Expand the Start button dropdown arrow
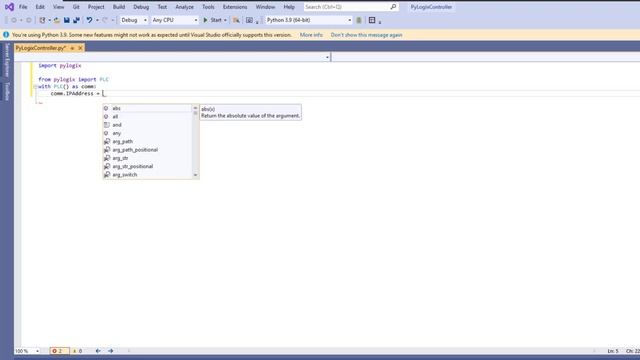This screenshot has width=640, height=360. [225, 20]
